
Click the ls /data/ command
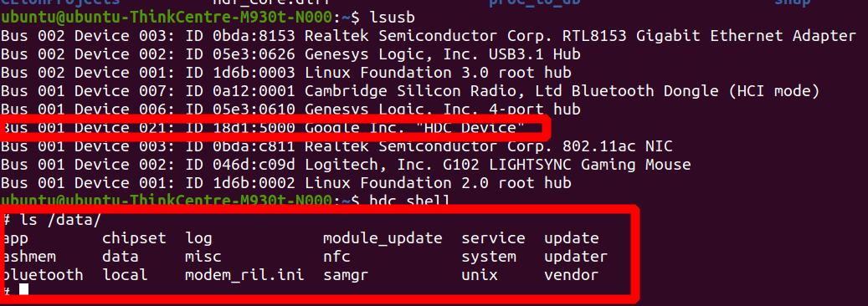tap(52, 220)
